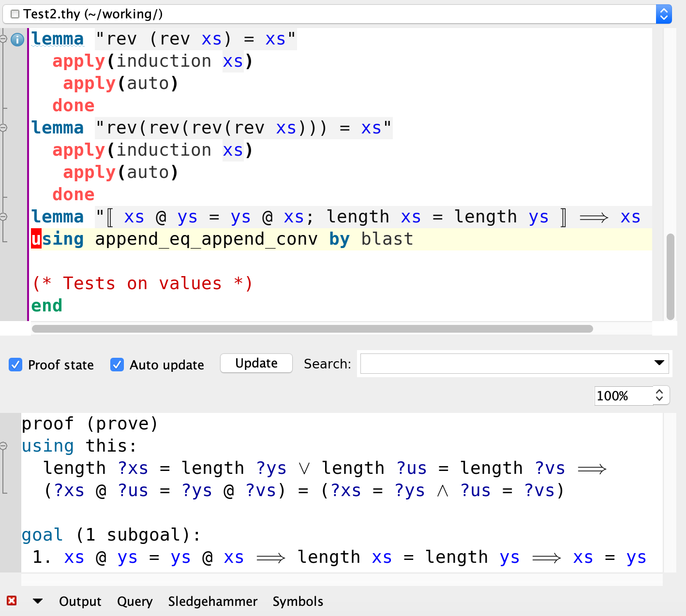Toggle the Auto update checkbox
Image resolution: width=686 pixels, height=616 pixels.
(117, 365)
